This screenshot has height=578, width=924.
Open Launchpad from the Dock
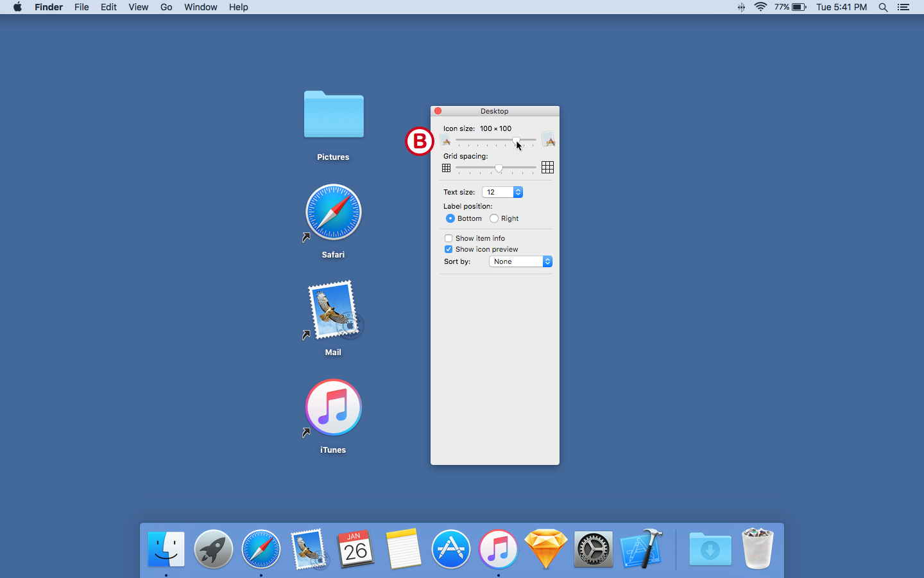(213, 549)
